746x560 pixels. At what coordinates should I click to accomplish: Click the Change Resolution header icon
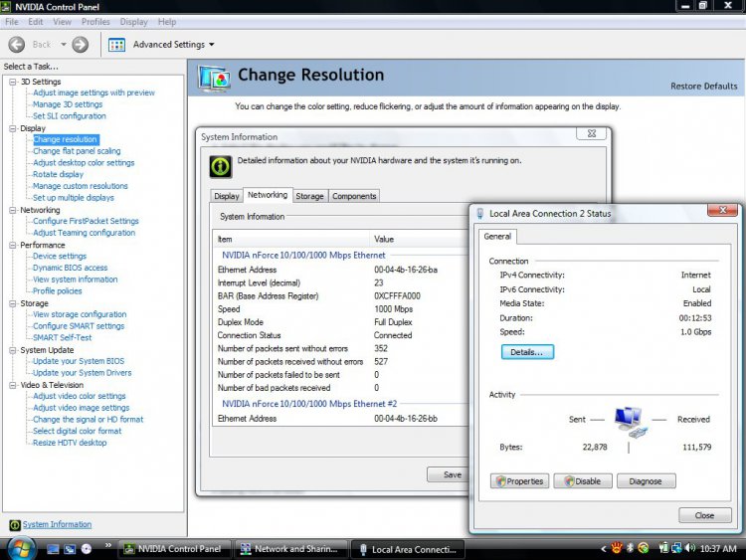[215, 79]
